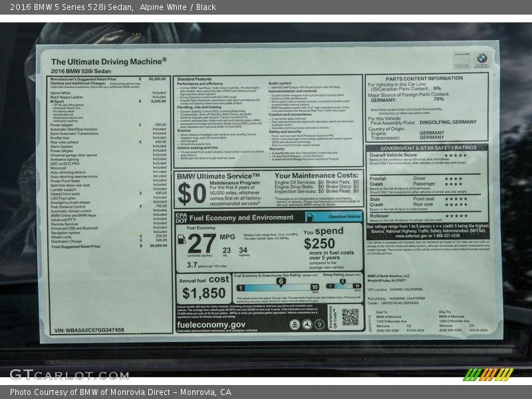
Task: Click the page title '2016 BMW 5 Series 528i Sedan'
Action: click(72, 7)
